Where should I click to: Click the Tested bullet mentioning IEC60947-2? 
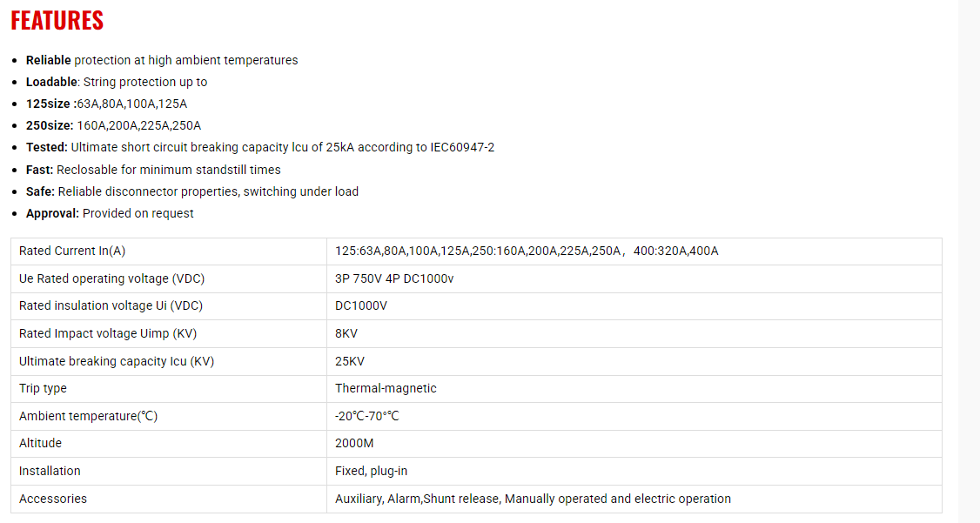260,147
